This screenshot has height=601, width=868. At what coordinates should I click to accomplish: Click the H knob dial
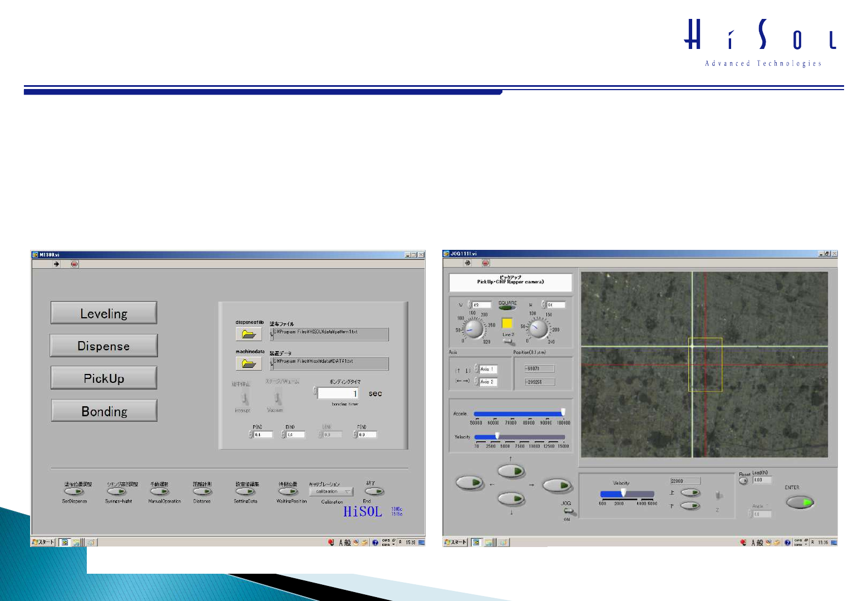click(538, 329)
